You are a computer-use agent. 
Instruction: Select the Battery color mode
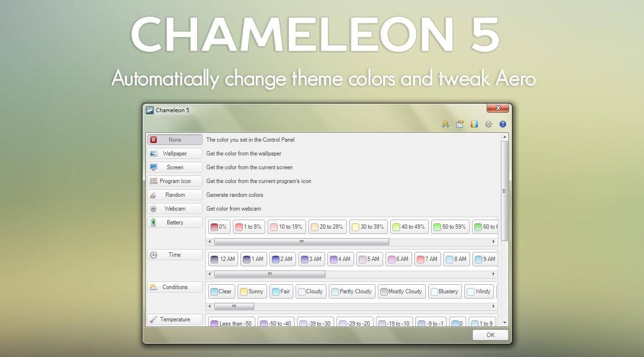coord(175,222)
